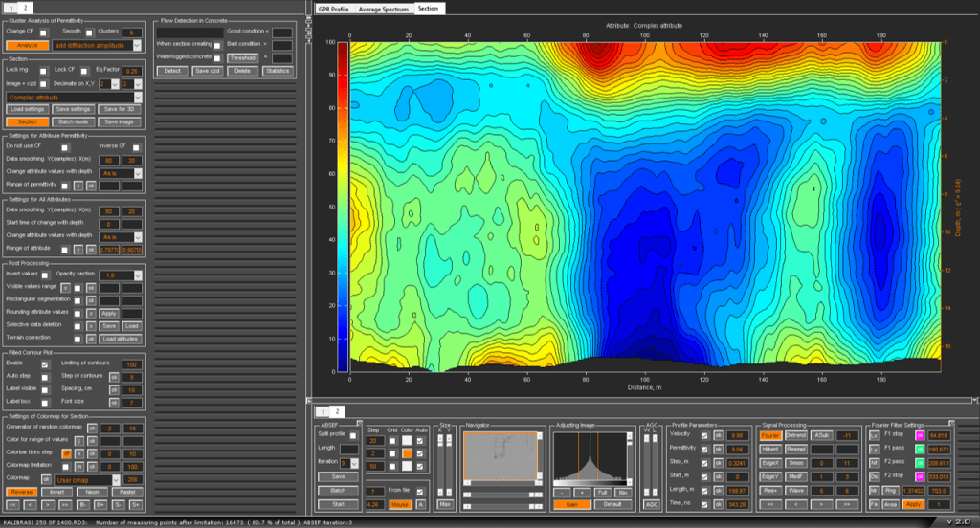Disable the Filled Contour Plot Enable checkbox
This screenshot has width=980, height=528.
tap(44, 364)
